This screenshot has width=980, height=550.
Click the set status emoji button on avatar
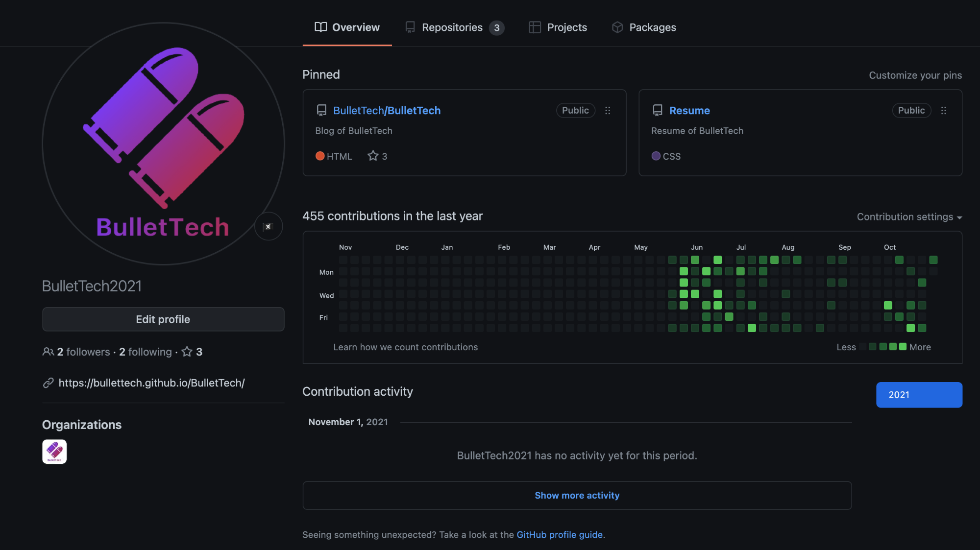pyautogui.click(x=268, y=227)
